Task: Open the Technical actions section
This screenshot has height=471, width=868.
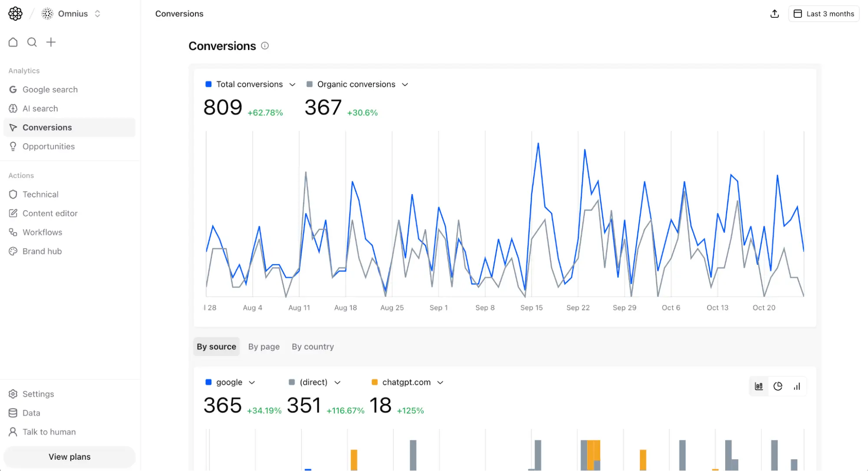Action: (40, 194)
